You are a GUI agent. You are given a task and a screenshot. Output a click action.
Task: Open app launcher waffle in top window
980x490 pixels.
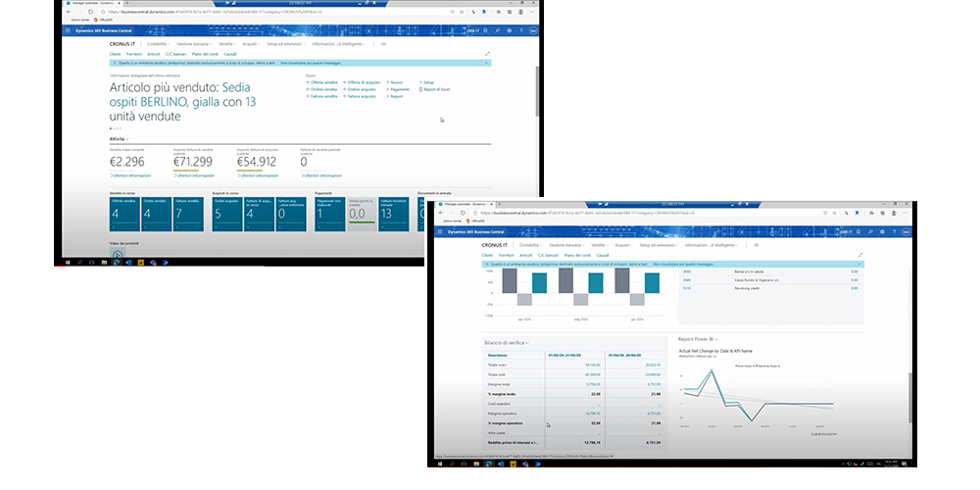69,31
